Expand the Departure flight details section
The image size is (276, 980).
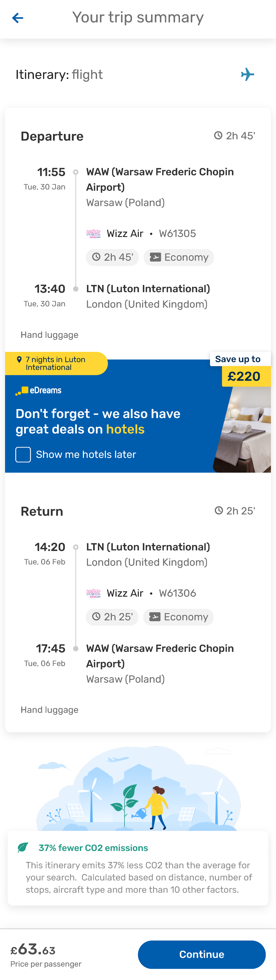52,136
